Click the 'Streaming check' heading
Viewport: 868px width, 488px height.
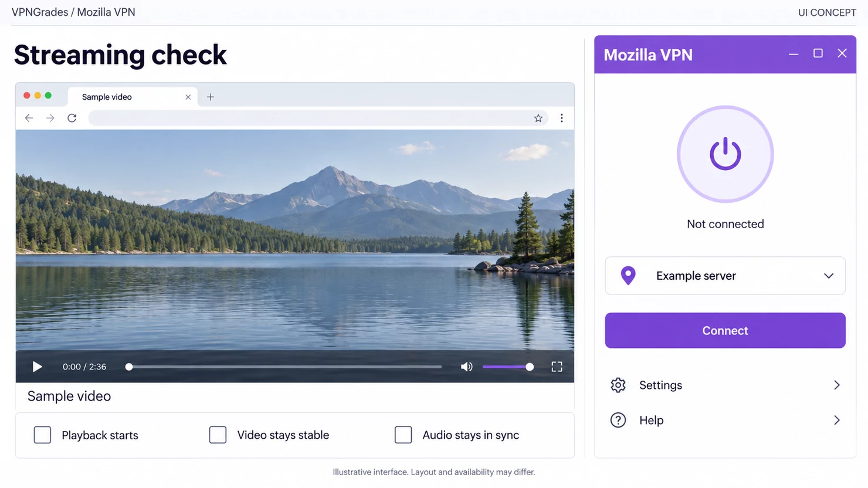(120, 55)
